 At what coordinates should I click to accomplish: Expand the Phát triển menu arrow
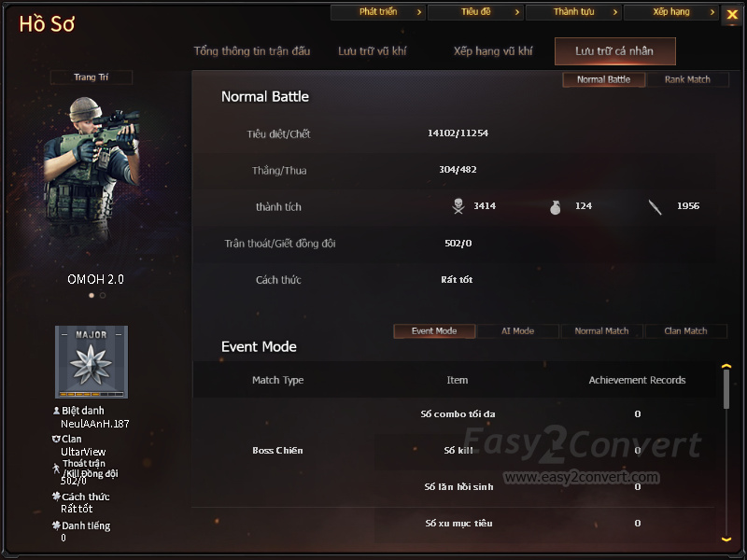(x=419, y=12)
